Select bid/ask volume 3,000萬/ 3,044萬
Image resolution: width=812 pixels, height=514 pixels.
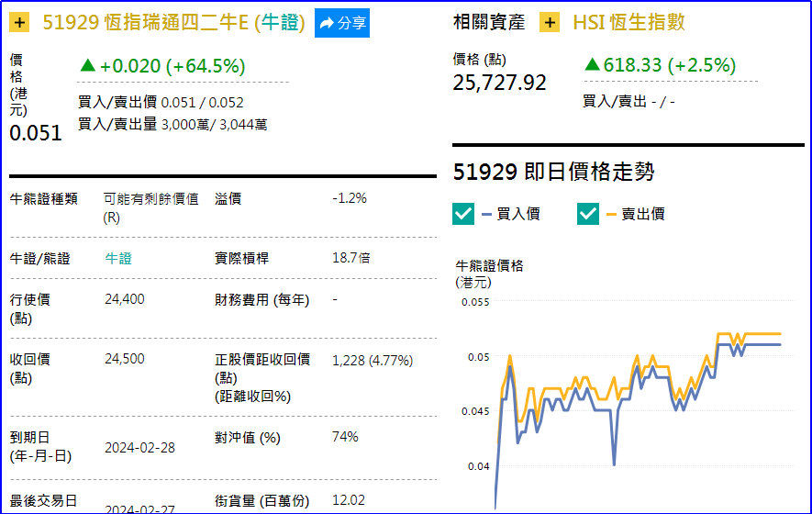click(x=215, y=125)
